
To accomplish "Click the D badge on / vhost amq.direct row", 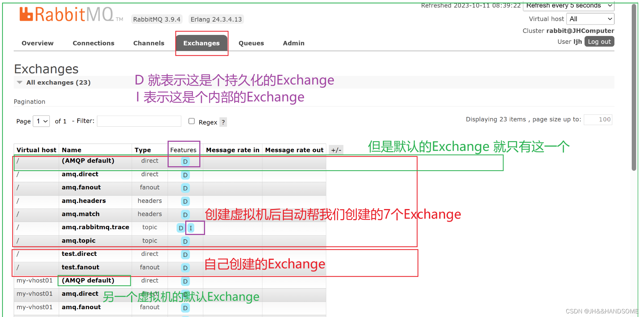I will [x=185, y=175].
